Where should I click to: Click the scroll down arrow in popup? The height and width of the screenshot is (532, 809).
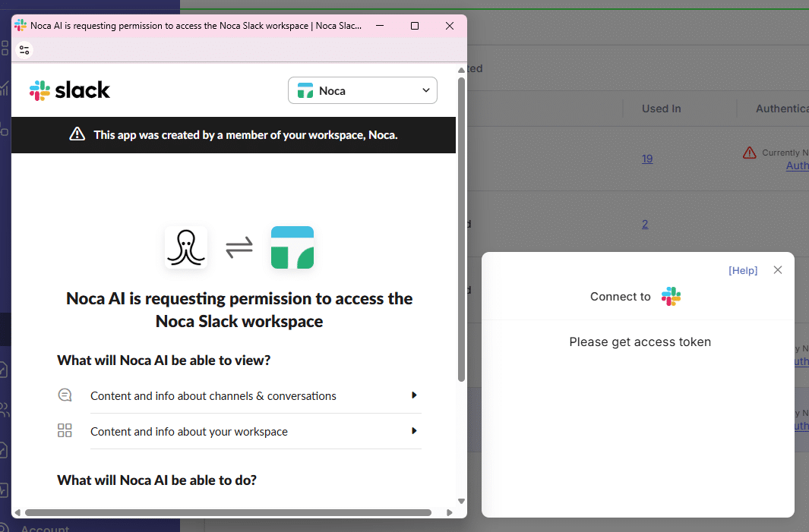click(x=462, y=501)
